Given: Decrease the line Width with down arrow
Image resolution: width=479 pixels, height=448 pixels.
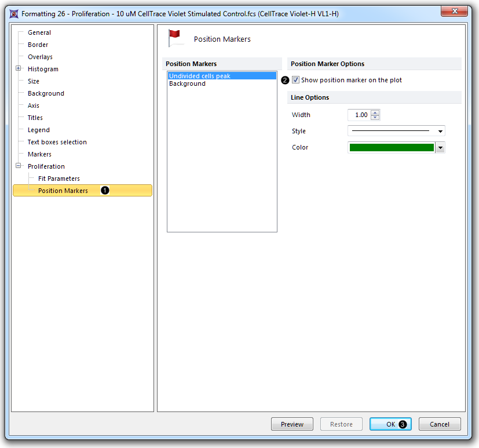Looking at the screenshot, I should pos(375,118).
